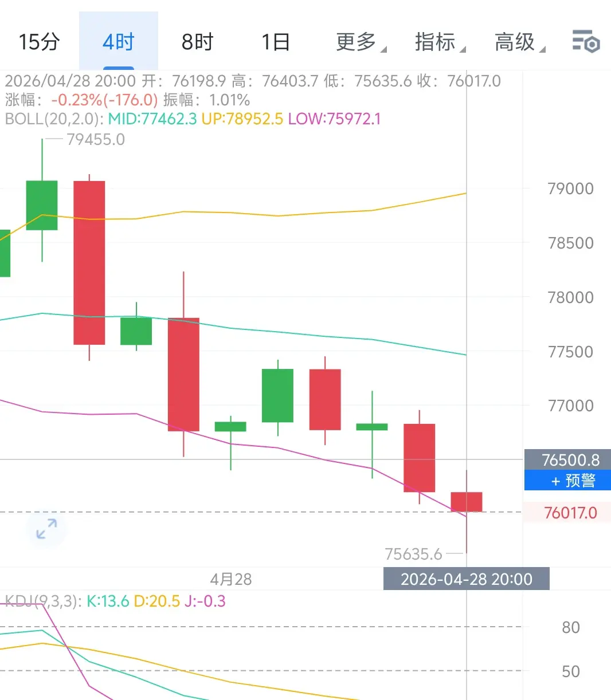611x700 pixels.
Task: Expand chart to fullscreen with arrows icon
Action: click(x=46, y=529)
